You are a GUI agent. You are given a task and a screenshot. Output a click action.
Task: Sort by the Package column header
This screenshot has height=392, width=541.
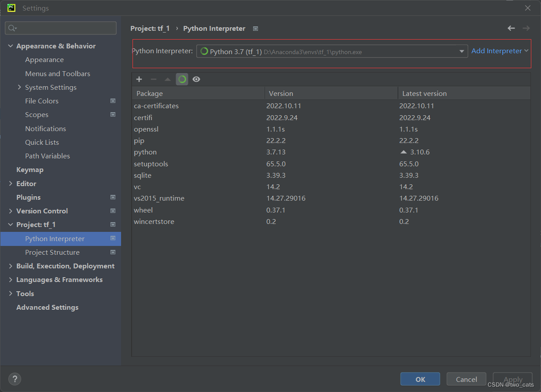click(x=198, y=93)
